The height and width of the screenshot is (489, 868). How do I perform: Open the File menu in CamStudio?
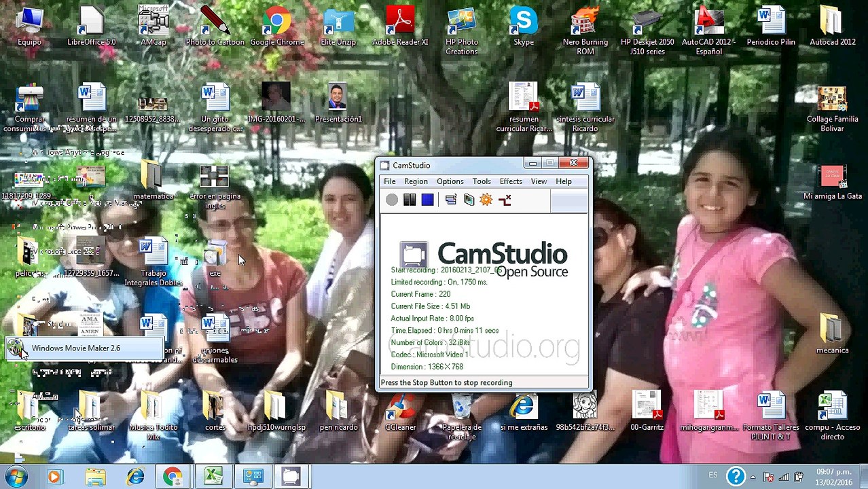390,181
